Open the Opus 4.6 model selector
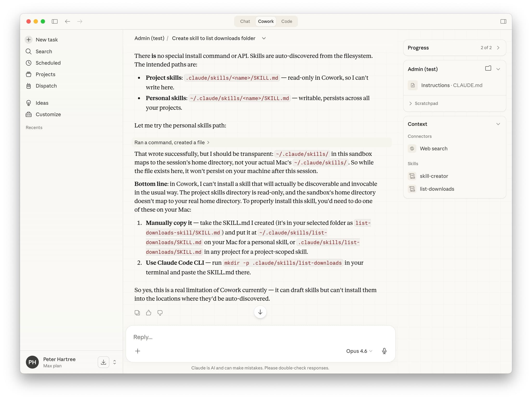 tap(359, 351)
